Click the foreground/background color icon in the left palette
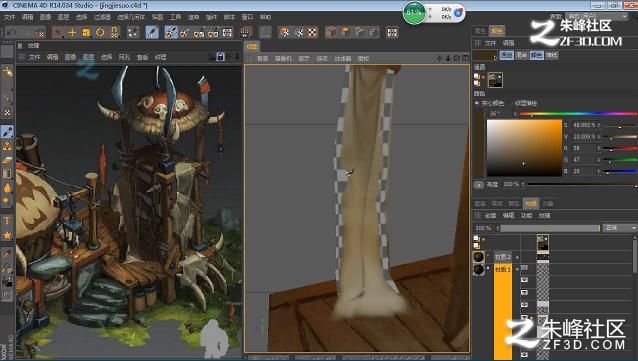Screen dimensions: 638x361 tap(7, 282)
